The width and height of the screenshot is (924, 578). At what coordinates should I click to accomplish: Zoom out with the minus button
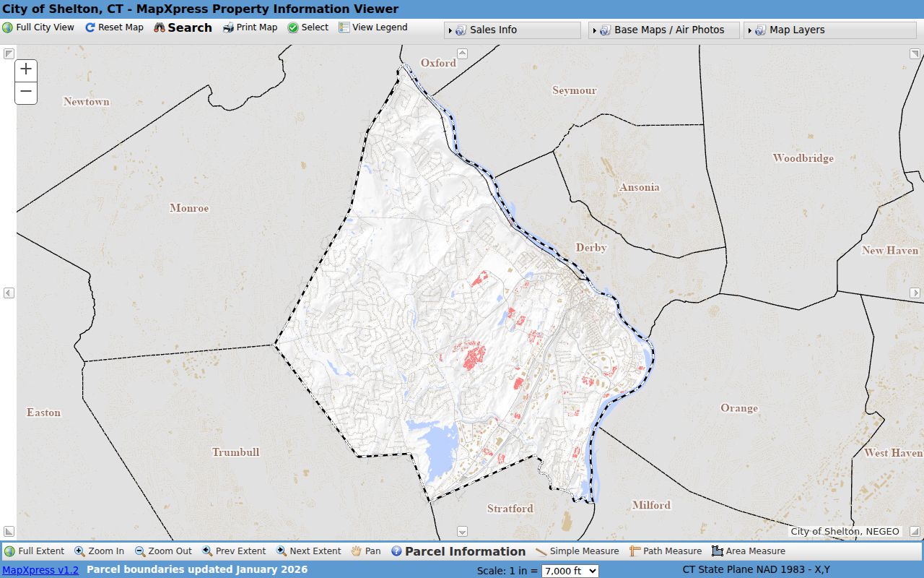click(26, 92)
